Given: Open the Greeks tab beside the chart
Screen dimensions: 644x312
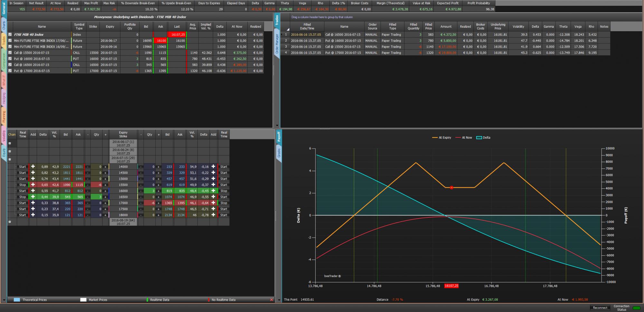Looking at the screenshot, I should click(279, 153).
